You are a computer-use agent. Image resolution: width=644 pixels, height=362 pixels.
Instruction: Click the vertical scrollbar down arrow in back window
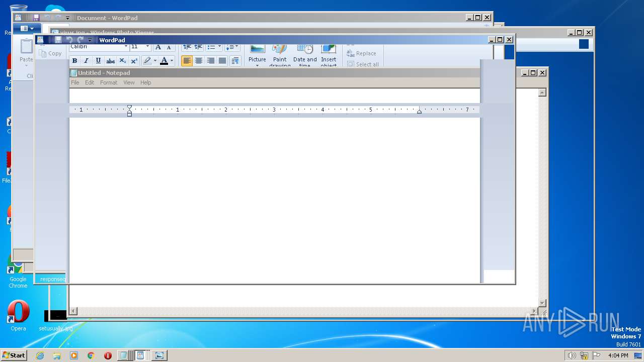(542, 303)
